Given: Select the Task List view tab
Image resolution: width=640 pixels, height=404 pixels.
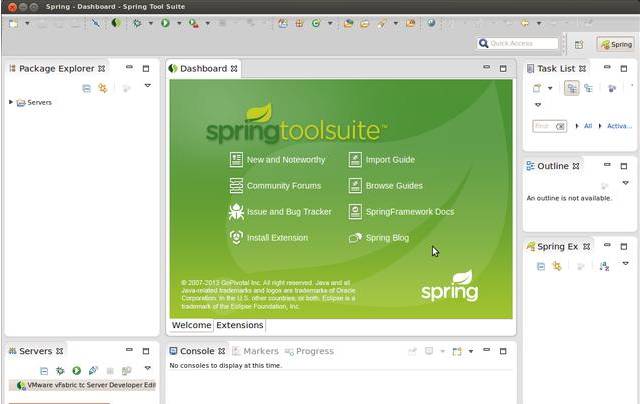Looking at the screenshot, I should tap(556, 69).
